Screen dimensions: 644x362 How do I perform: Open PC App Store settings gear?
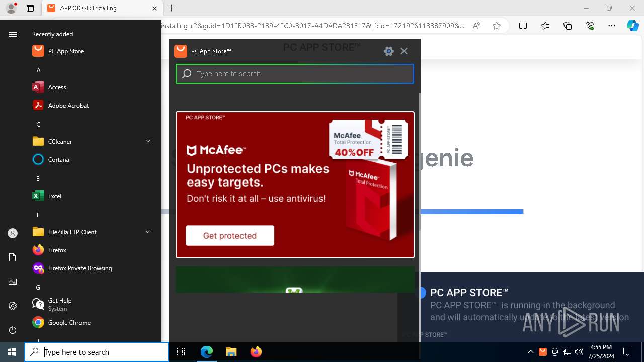click(388, 51)
